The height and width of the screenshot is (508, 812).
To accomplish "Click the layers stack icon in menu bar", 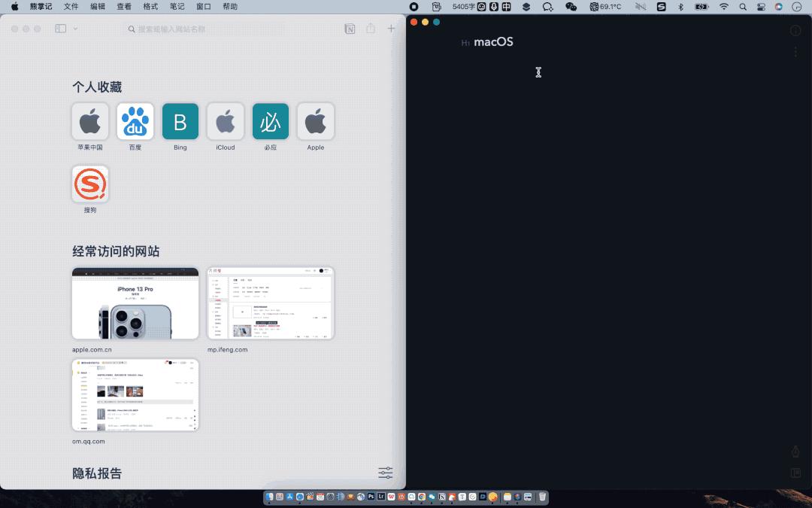I will click(526, 7).
